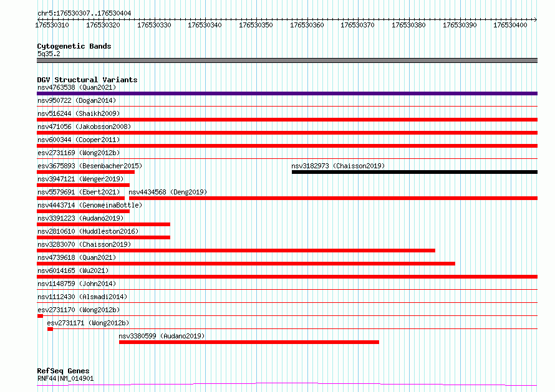
Task: Click the RefSeq Genes track heading
Action: (63, 371)
